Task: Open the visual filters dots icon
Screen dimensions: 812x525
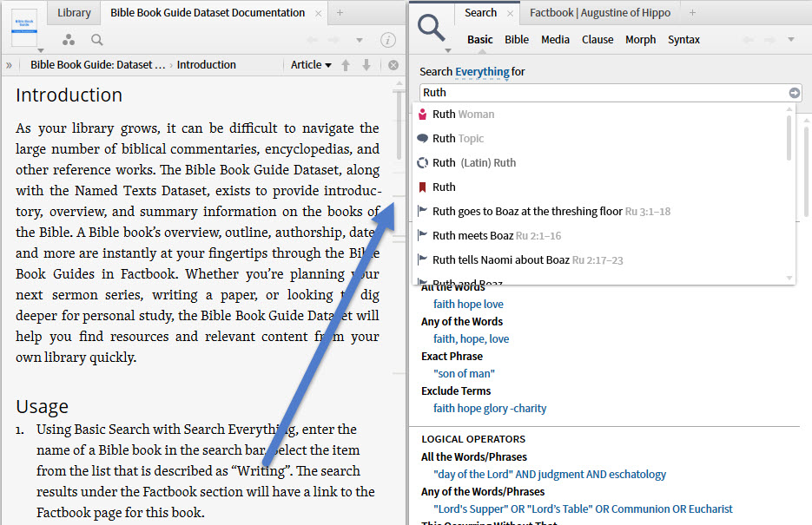Action: [69, 40]
